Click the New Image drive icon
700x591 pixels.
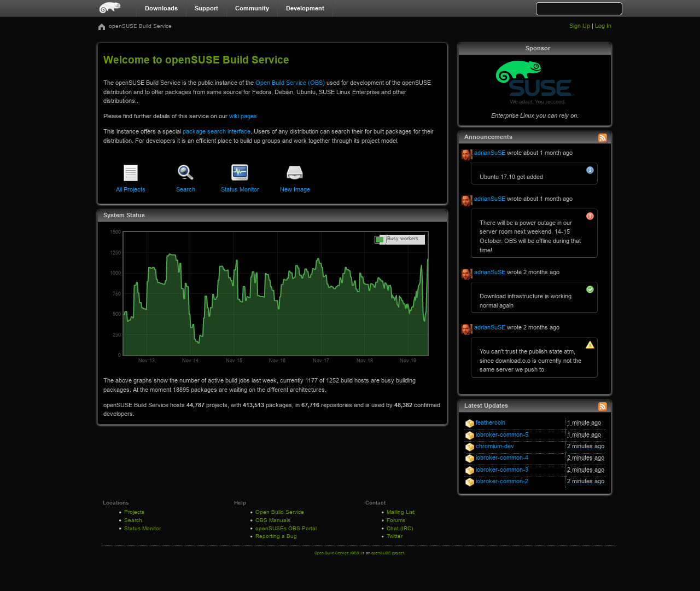(x=295, y=173)
